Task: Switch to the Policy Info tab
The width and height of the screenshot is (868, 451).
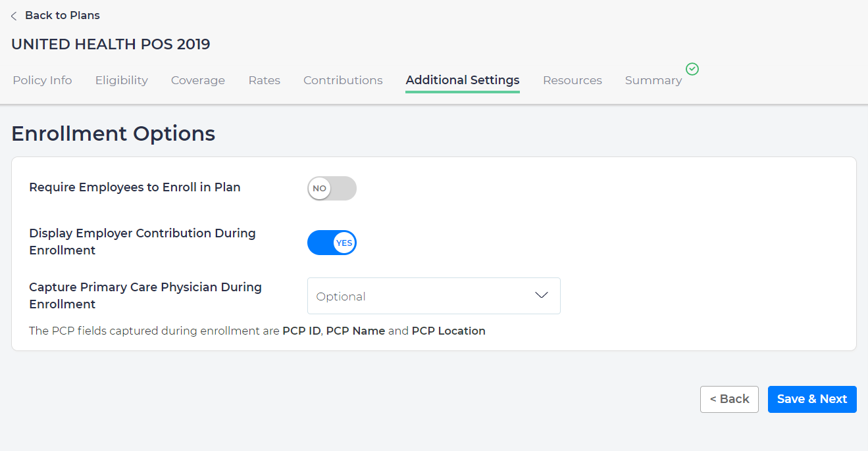Action: point(42,80)
